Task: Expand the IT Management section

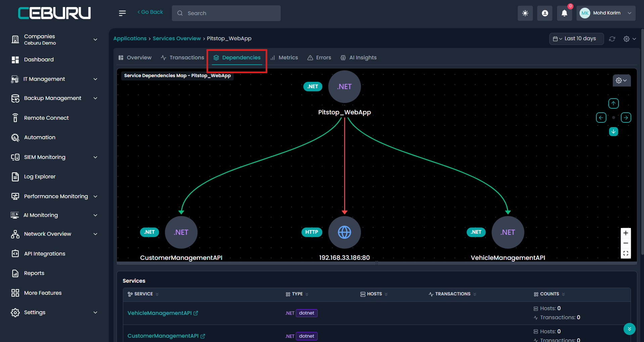Action: (95, 79)
